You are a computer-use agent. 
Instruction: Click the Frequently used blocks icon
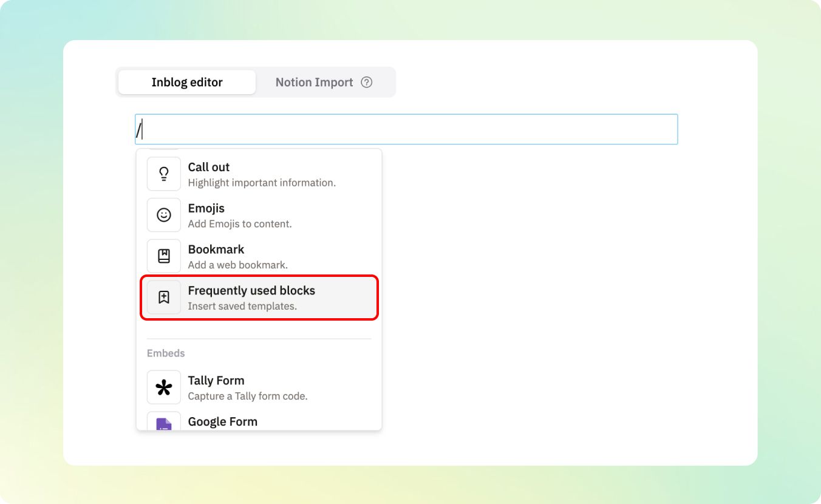coord(164,298)
